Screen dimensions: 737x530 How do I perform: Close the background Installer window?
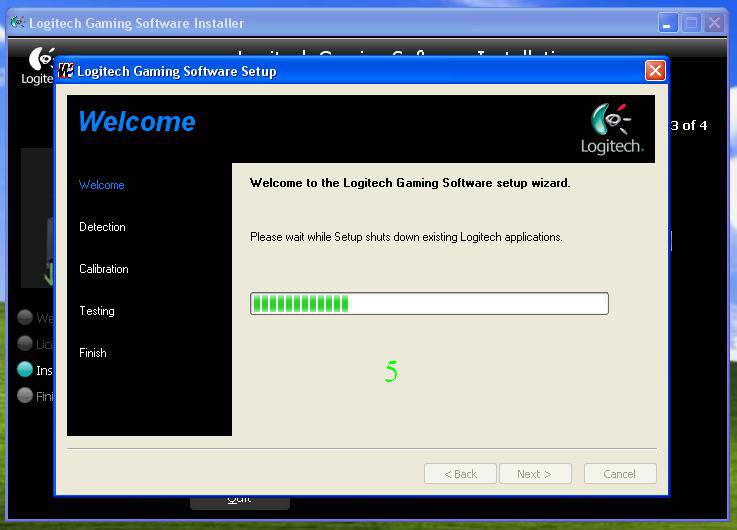(x=714, y=23)
